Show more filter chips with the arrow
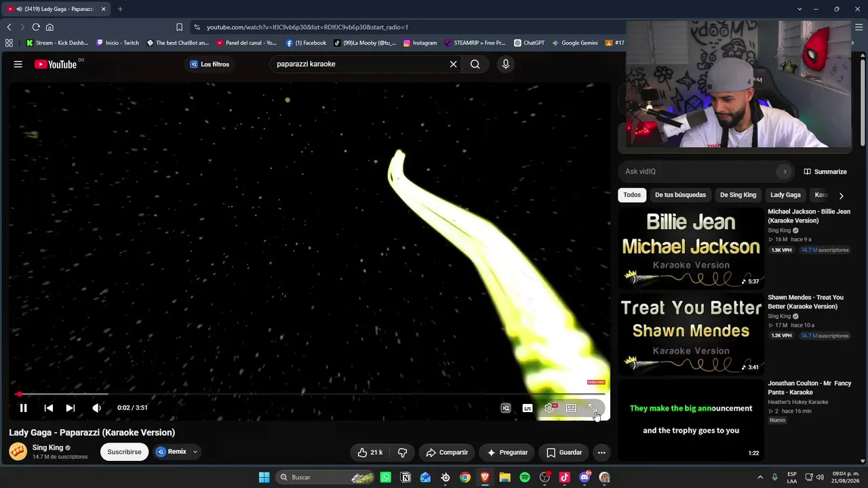The image size is (868, 488). click(x=841, y=196)
